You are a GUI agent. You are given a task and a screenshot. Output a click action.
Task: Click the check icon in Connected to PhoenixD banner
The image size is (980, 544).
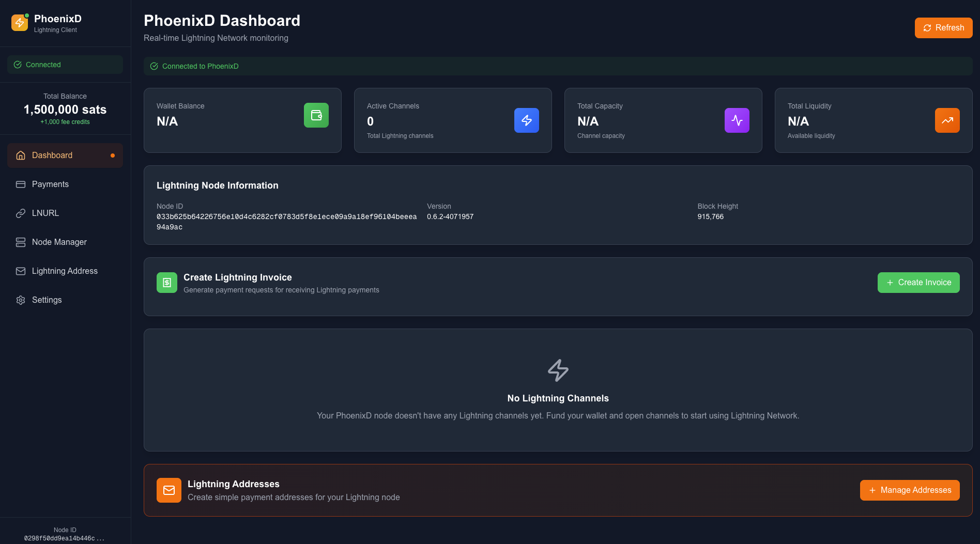(x=154, y=66)
